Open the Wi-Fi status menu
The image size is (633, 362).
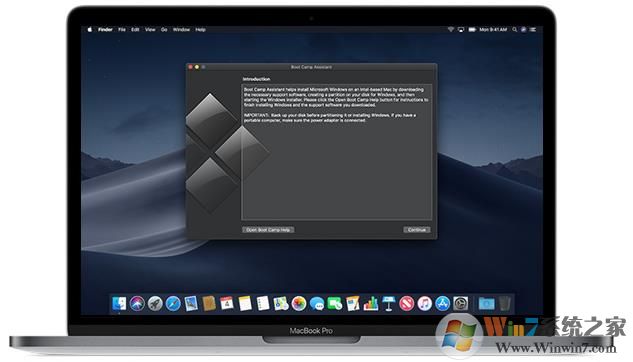tap(451, 29)
